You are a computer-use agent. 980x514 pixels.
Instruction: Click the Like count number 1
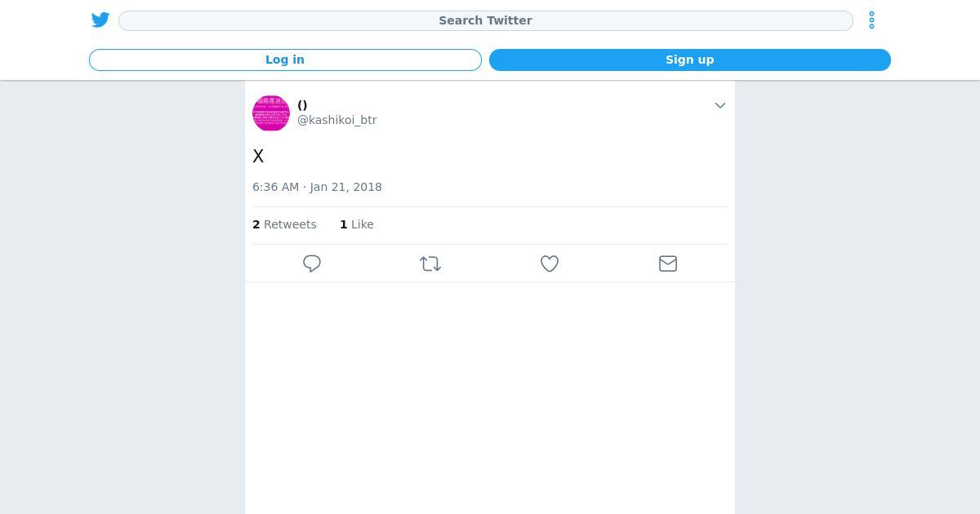click(344, 224)
